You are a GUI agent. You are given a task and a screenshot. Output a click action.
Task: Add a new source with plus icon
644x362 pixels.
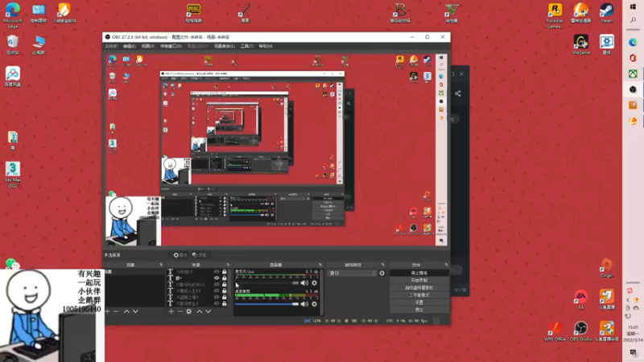171,311
